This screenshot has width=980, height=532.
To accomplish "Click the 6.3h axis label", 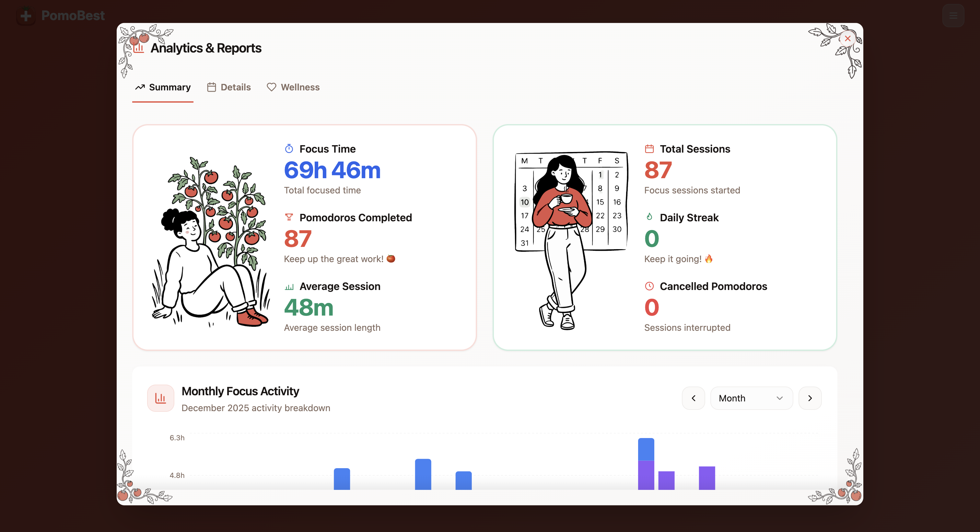I will [x=177, y=438].
